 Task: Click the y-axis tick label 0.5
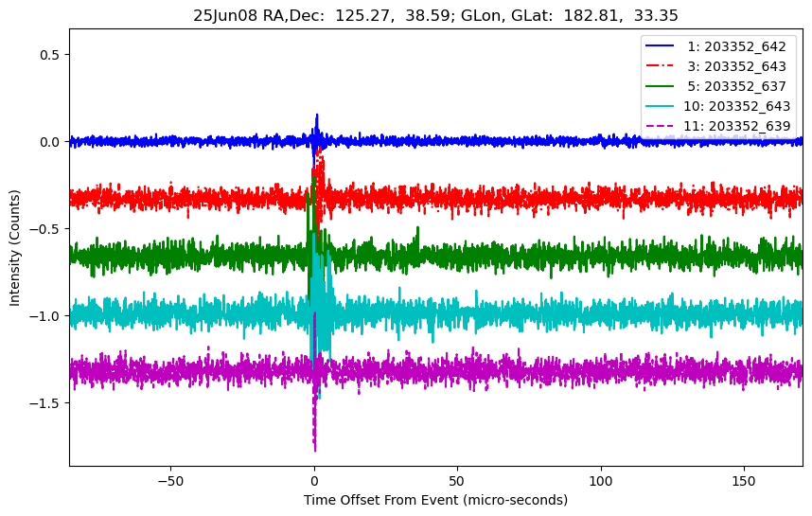[x=51, y=54]
